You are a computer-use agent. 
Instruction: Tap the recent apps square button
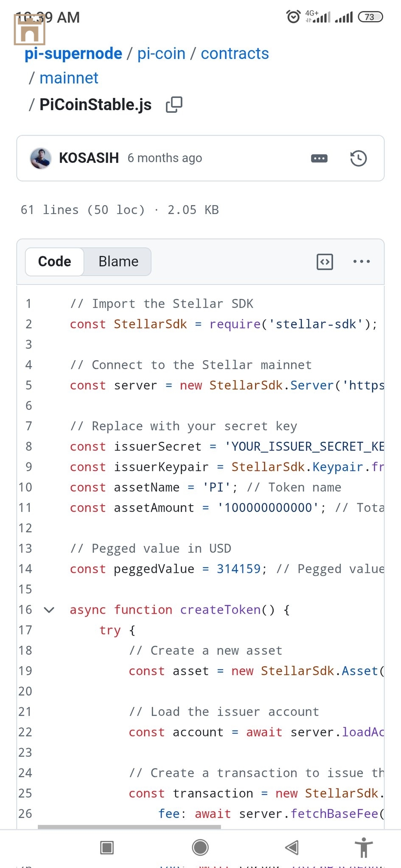107,848
